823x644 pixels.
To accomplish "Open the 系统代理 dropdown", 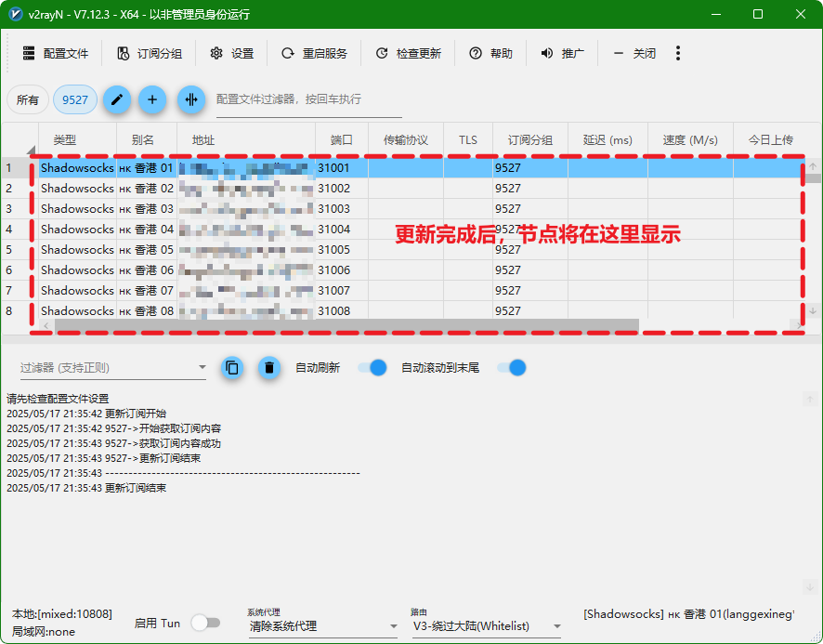I will pyautogui.click(x=323, y=626).
